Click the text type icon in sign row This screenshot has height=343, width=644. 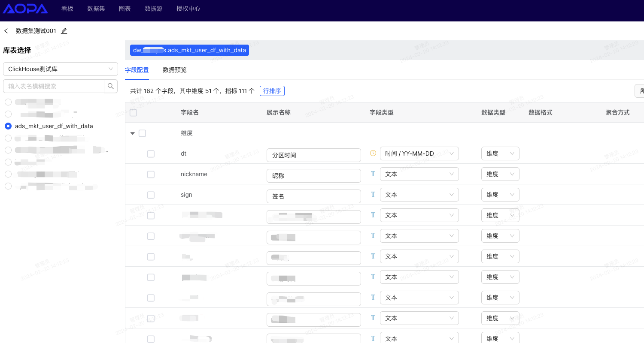[373, 194]
